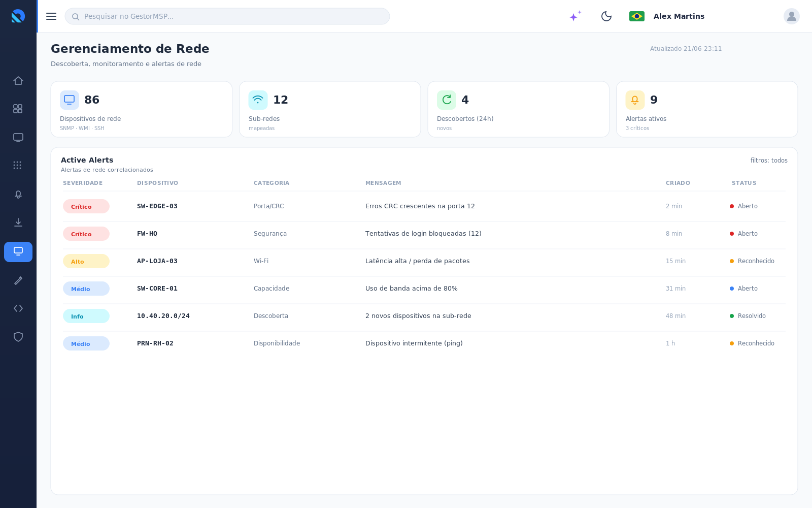Viewport: 812px width, 508px height.
Task: Click the Pesquisar no GestorMSP search field
Action: [x=227, y=16]
